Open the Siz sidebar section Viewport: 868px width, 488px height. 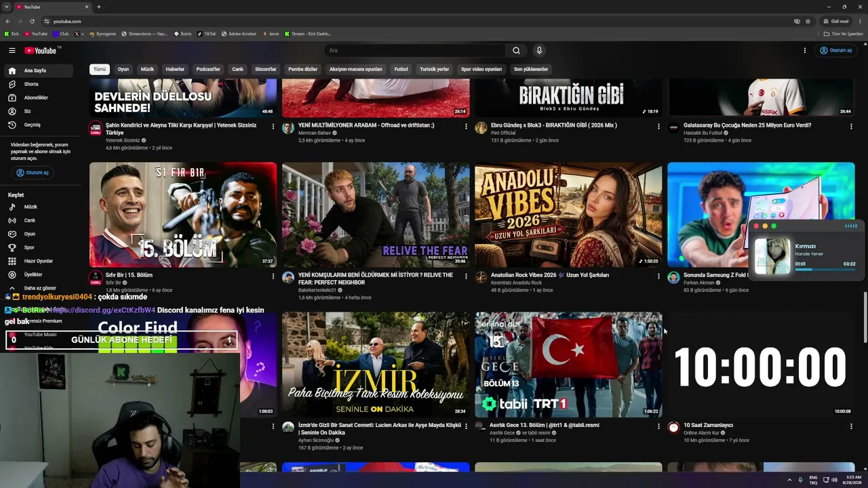pyautogui.click(x=27, y=111)
